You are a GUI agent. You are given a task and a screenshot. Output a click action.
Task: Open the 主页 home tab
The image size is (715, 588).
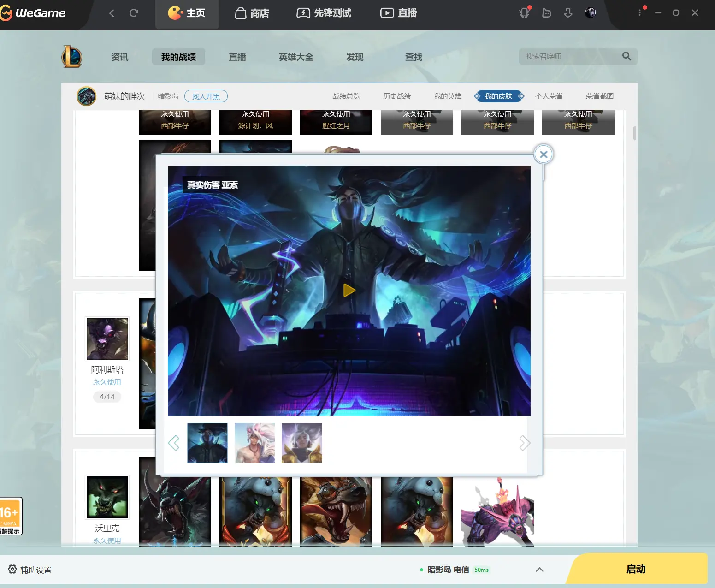click(187, 13)
